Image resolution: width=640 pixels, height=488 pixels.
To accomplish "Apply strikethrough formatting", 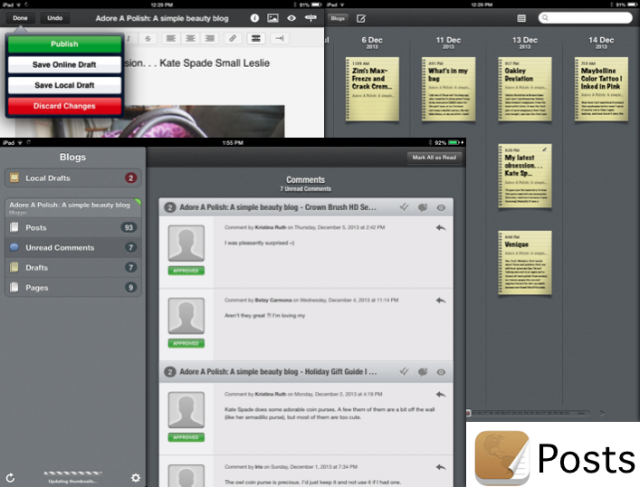I will 148,38.
